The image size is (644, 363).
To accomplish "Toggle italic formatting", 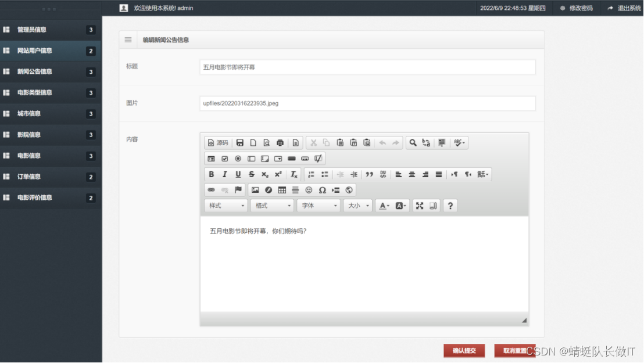I will tap(225, 174).
